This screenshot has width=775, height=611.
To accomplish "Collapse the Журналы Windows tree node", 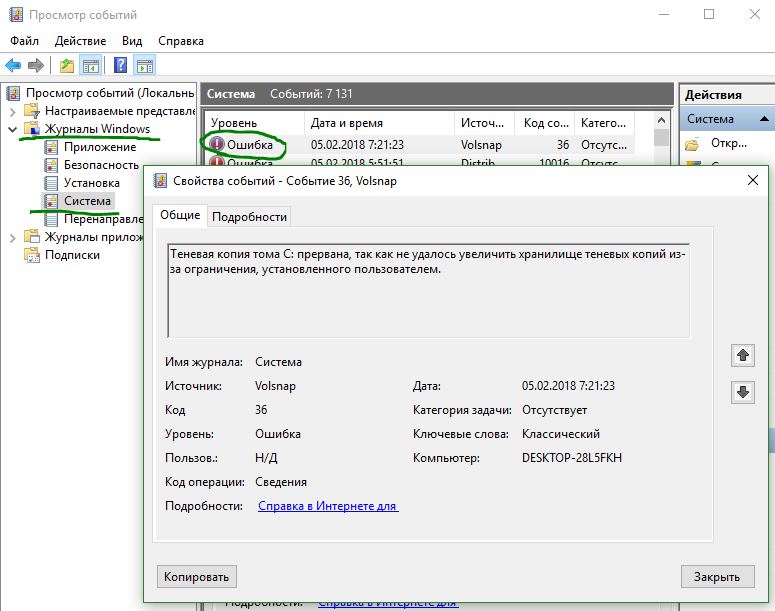I will click(13, 130).
